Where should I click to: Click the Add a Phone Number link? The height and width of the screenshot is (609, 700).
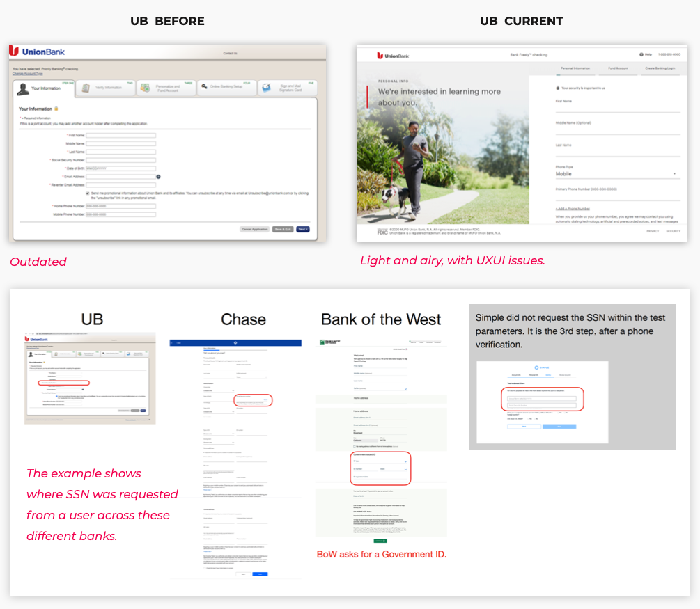[x=573, y=209]
